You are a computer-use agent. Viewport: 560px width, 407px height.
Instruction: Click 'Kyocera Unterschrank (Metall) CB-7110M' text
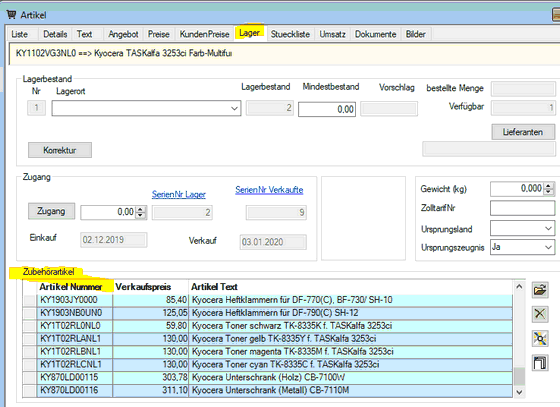(270, 390)
